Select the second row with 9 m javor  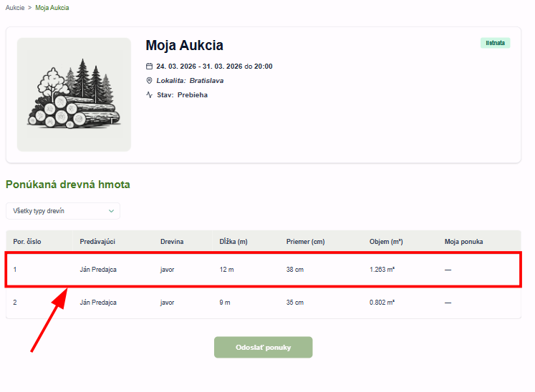[x=263, y=303]
